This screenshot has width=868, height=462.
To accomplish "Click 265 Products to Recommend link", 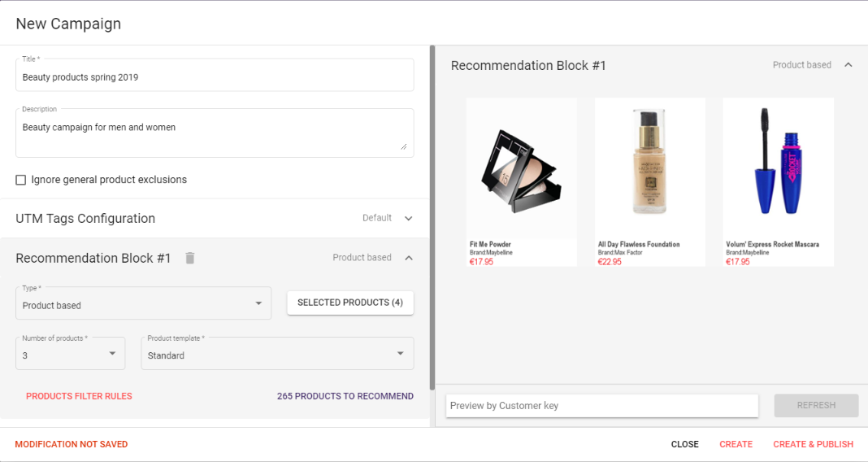I will [345, 396].
